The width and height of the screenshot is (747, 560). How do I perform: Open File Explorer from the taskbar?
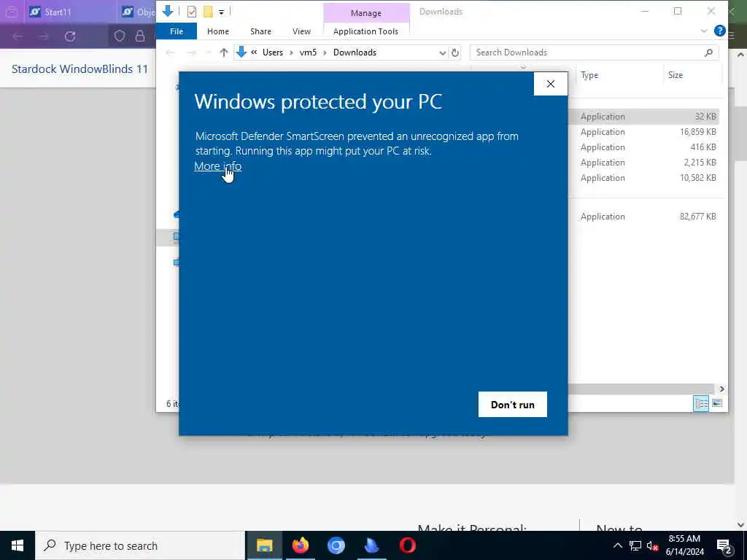(264, 545)
